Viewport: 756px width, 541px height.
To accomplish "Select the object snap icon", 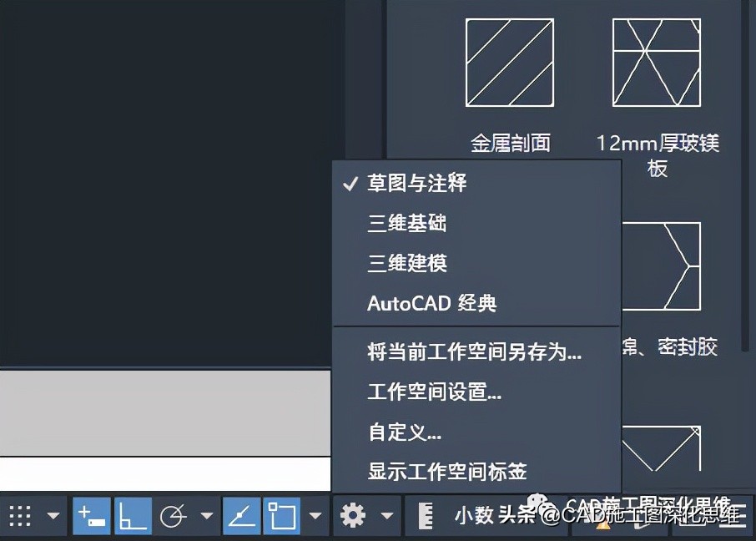I will tap(284, 515).
